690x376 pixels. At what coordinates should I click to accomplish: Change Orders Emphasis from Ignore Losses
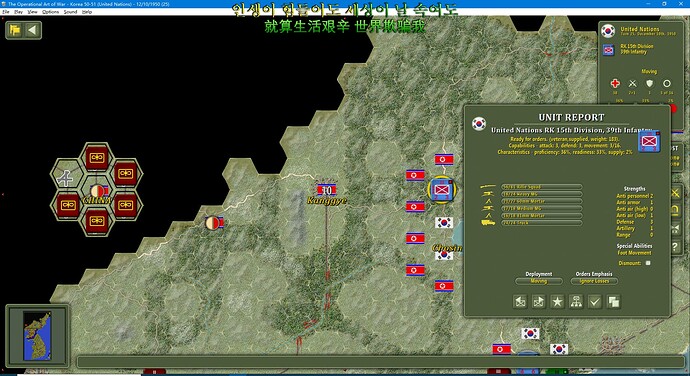click(x=594, y=281)
